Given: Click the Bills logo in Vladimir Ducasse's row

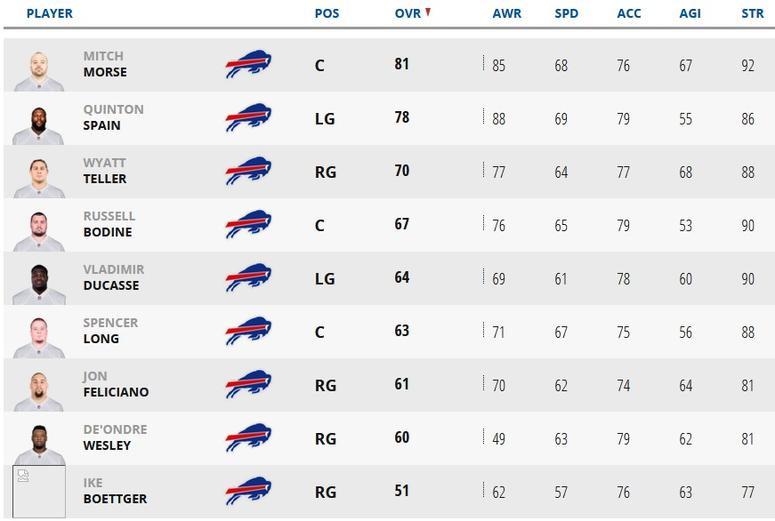Looking at the screenshot, I should coord(248,278).
